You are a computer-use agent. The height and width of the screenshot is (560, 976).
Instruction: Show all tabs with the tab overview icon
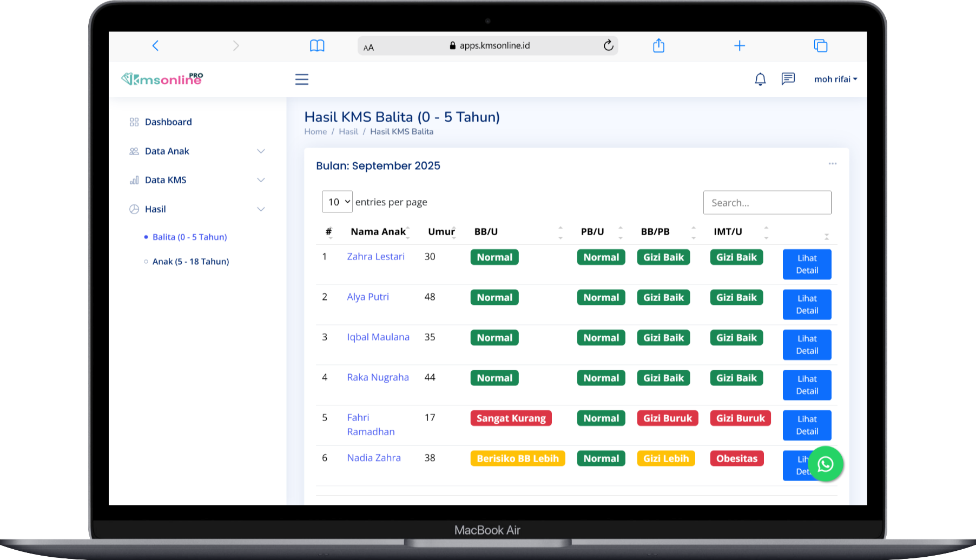[x=820, y=46]
